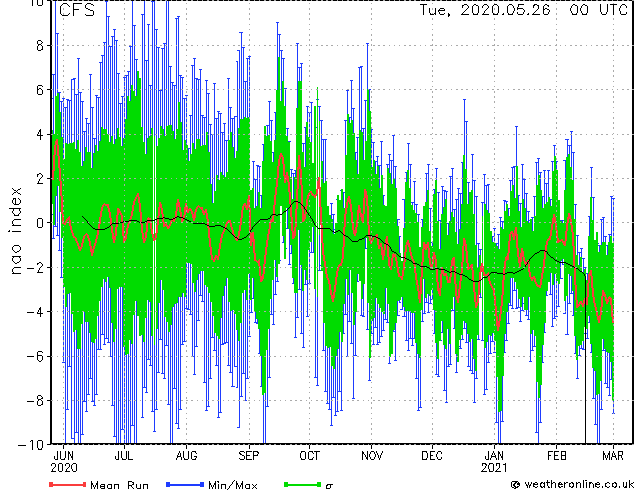Click the y-axis value 6
This screenshot has height=490, width=634.
coord(40,90)
